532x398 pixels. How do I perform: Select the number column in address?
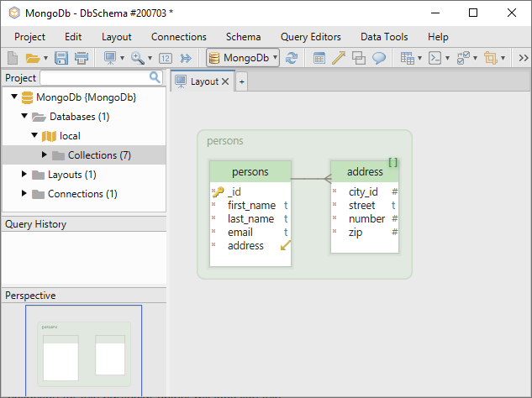[365, 218]
